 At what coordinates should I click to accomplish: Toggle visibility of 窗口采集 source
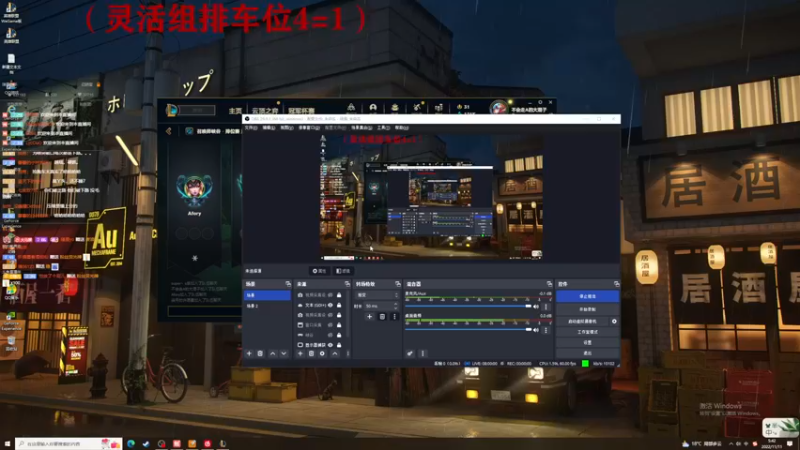tap(331, 325)
